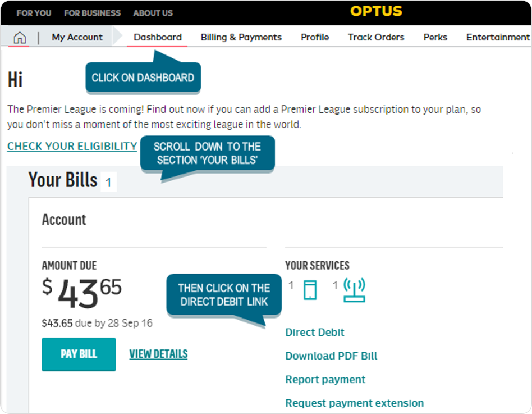Switch to Billing & Payments
Image resolution: width=532 pixels, height=414 pixels.
point(241,37)
